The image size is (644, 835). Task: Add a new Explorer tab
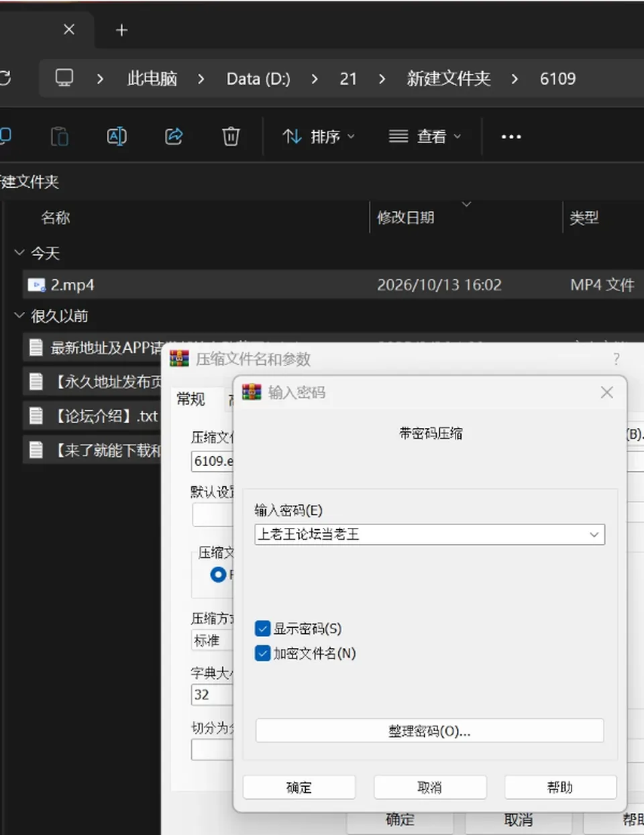pos(121,30)
